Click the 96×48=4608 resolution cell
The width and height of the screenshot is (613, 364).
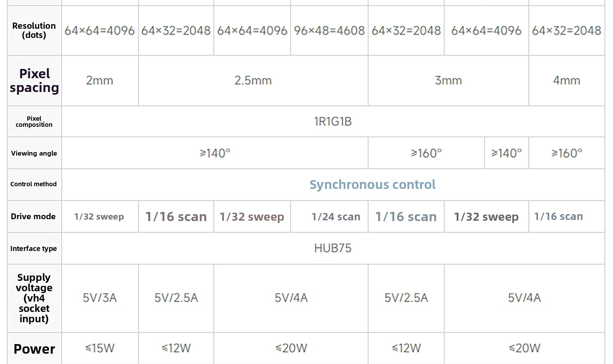[329, 31]
